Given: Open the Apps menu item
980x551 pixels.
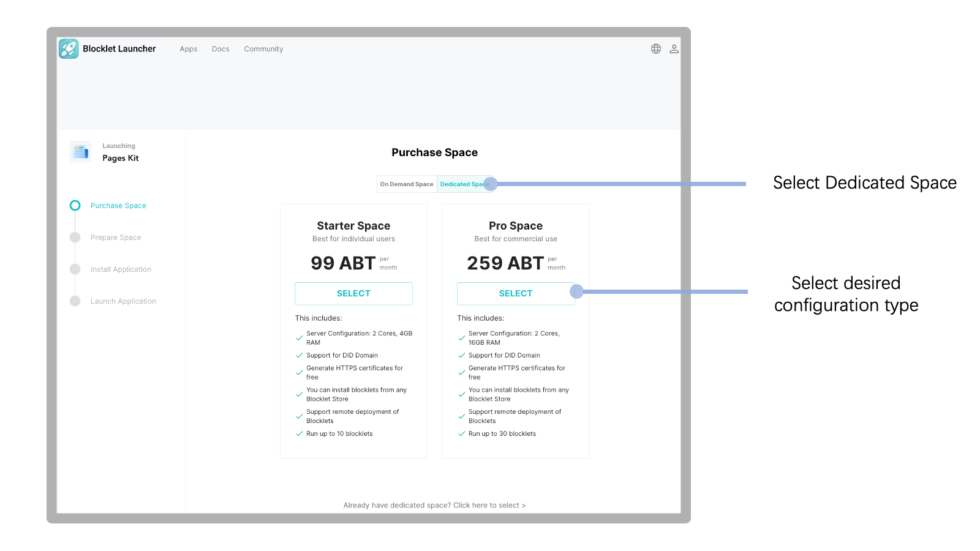Looking at the screenshot, I should (x=189, y=49).
